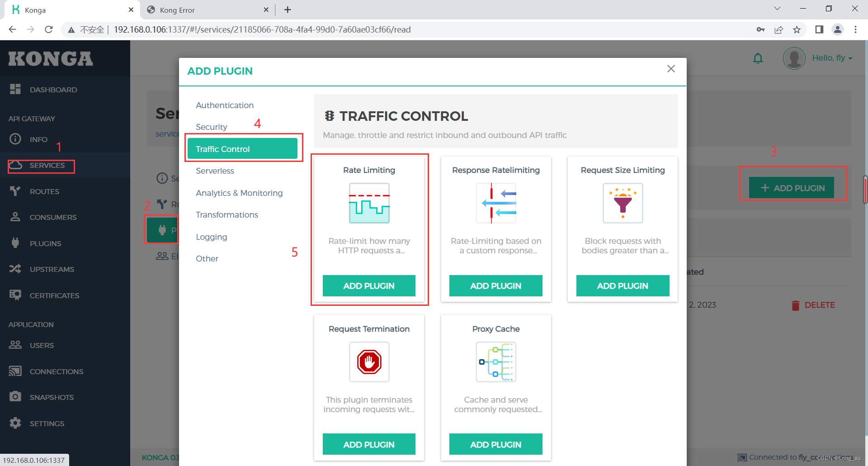This screenshot has width=868, height=466.
Task: Add the Proxy Cache plugin
Action: pos(496,444)
